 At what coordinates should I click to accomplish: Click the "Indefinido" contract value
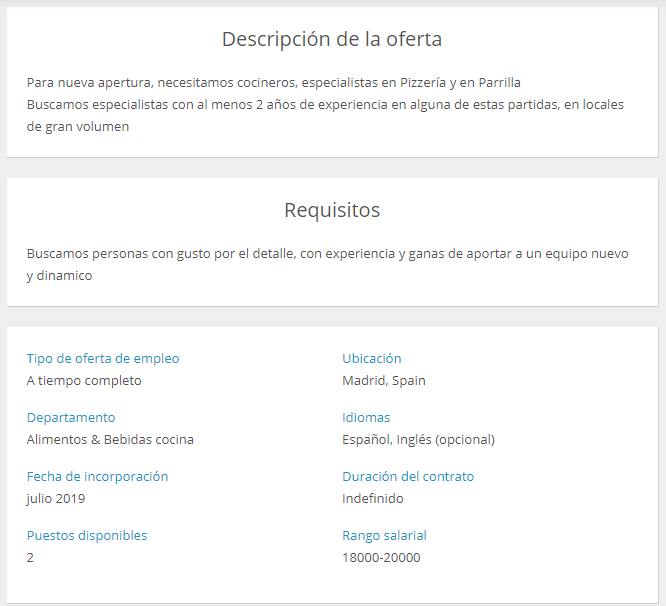[x=373, y=498]
